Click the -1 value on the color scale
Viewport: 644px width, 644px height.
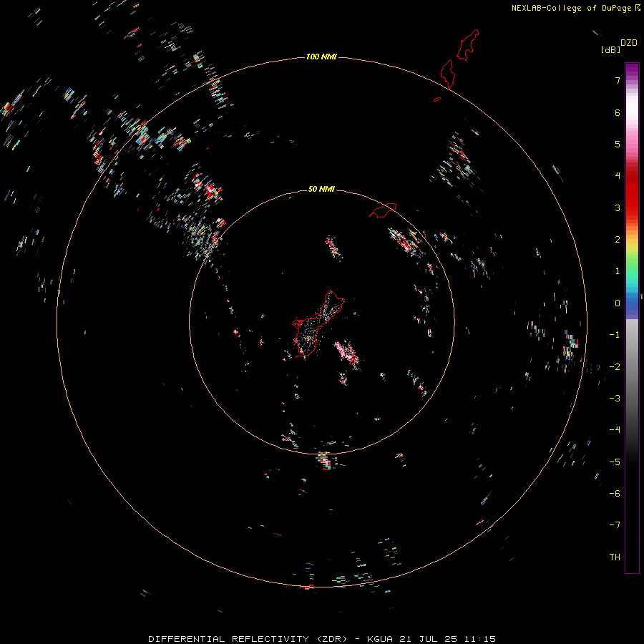coord(615,335)
